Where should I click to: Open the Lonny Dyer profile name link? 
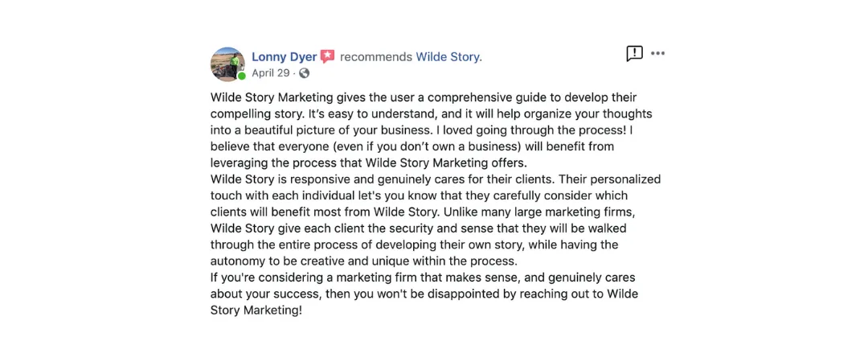click(285, 56)
